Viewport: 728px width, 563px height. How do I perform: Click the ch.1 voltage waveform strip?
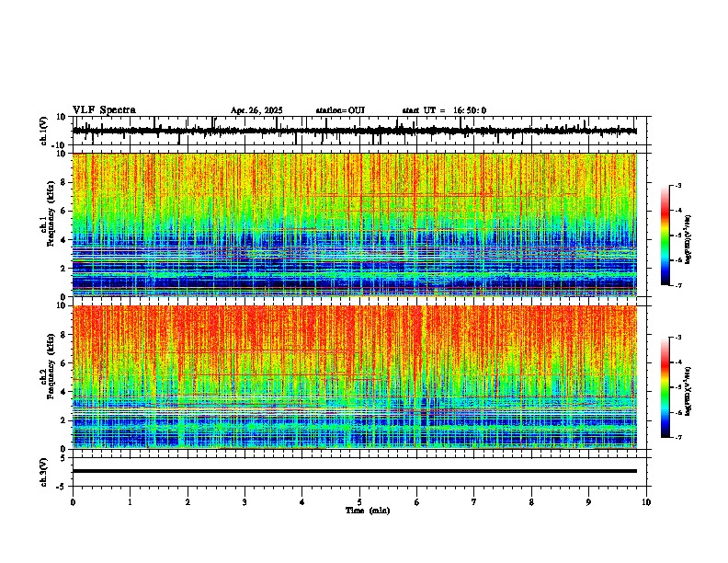click(x=354, y=131)
